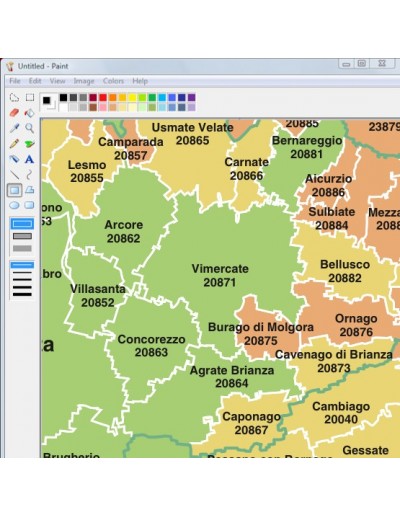This screenshot has width=400, height=517.
Task: Open the File menu
Action: coord(15,81)
